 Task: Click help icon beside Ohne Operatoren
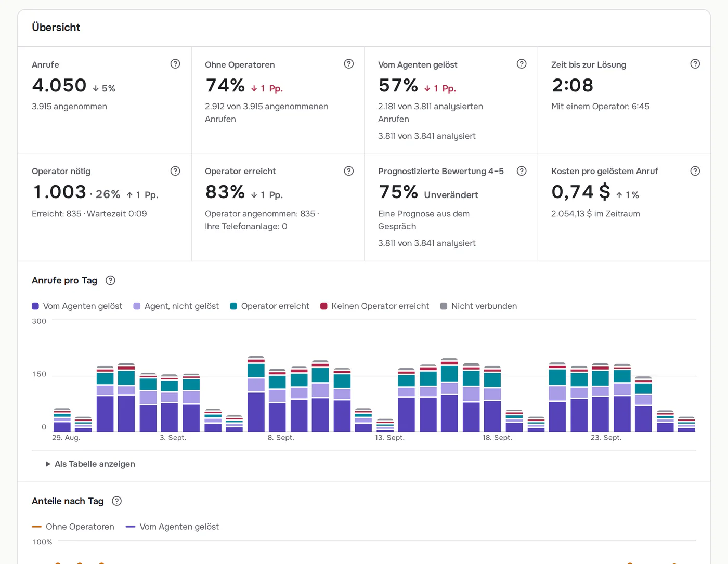tap(349, 64)
